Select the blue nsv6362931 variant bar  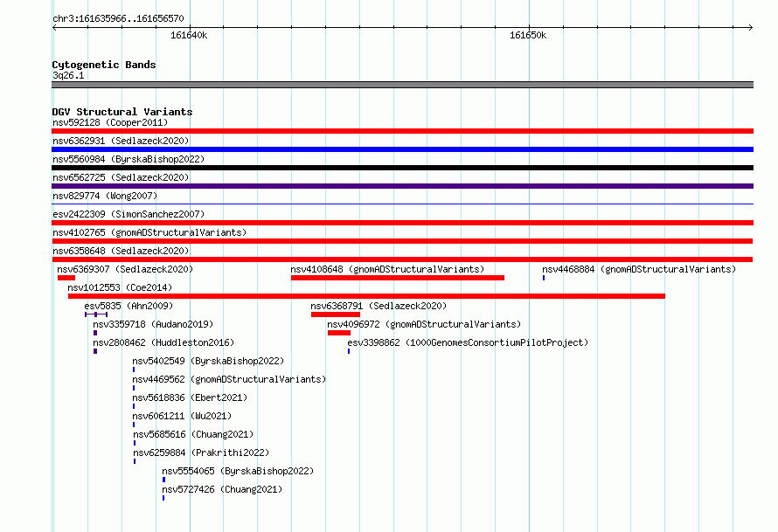pyautogui.click(x=402, y=149)
